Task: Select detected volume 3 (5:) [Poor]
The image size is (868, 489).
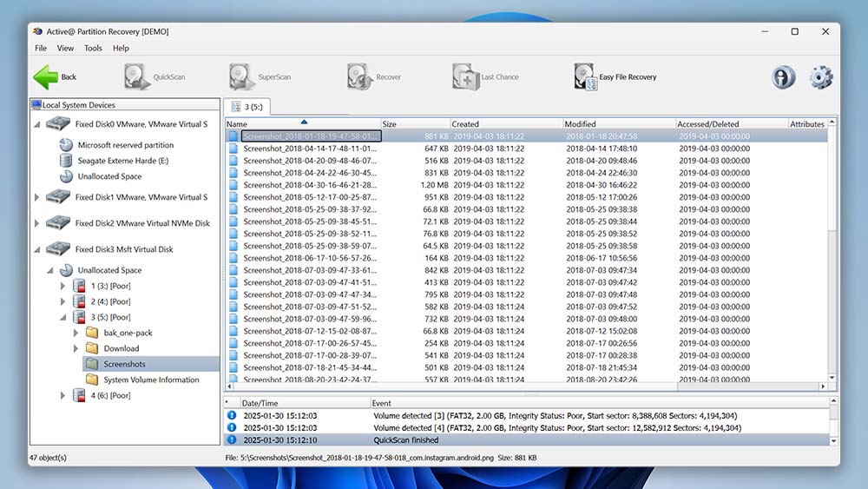Action: tap(111, 317)
